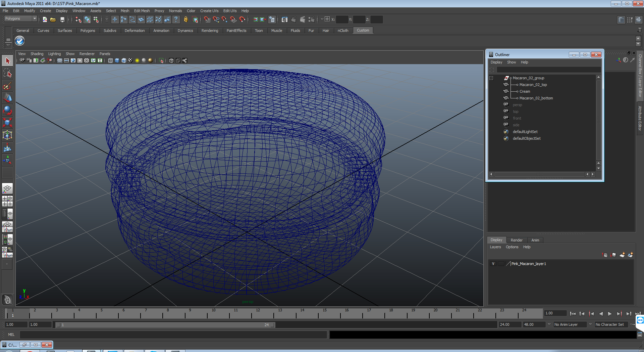Step forward to next key

coord(619,314)
